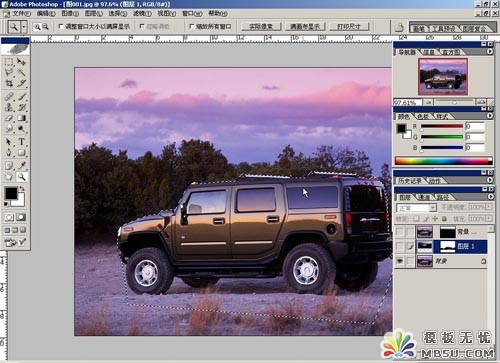
Task: Select the Zoom tool in toolbox
Action: (22, 177)
